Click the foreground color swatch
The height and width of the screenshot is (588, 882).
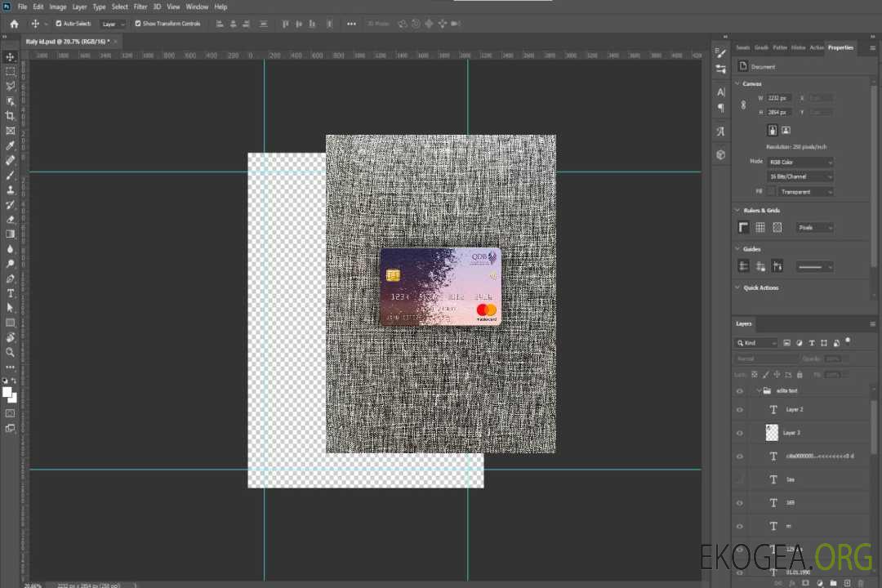click(7, 392)
